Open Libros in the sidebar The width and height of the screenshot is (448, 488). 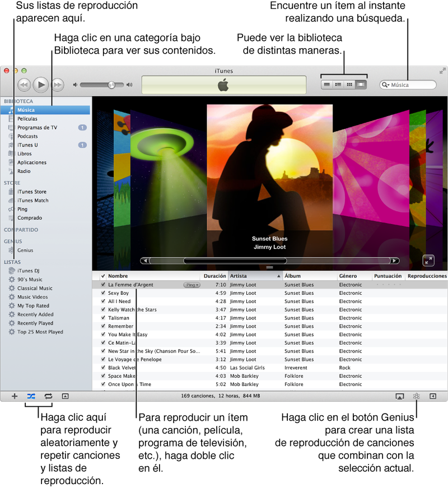pos(24,154)
